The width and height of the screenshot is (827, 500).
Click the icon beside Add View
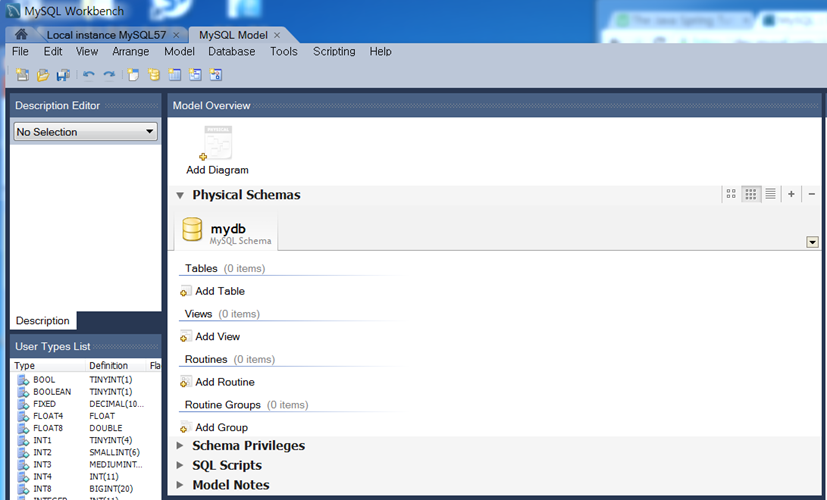click(x=185, y=336)
